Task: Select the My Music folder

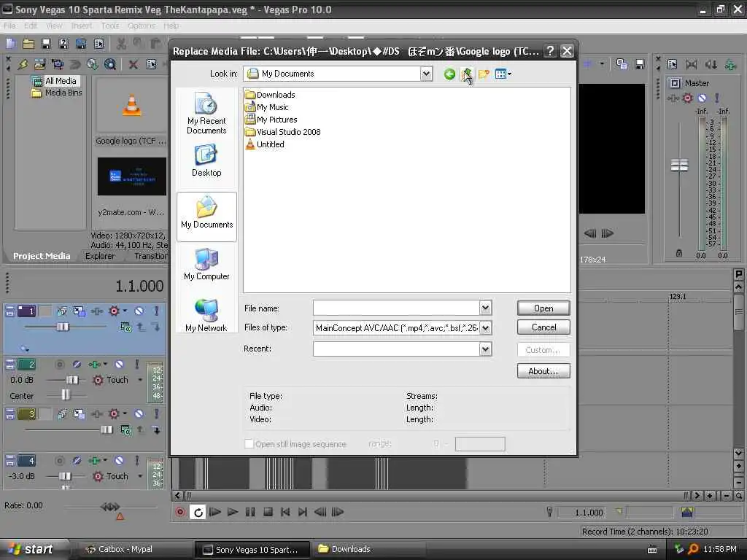Action: click(266, 107)
